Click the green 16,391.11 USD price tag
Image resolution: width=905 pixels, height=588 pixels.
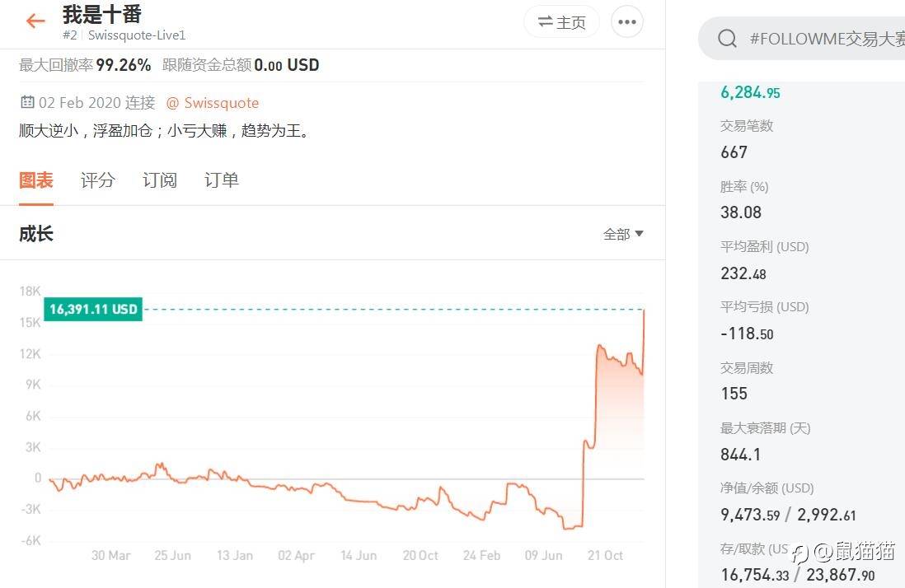click(93, 310)
